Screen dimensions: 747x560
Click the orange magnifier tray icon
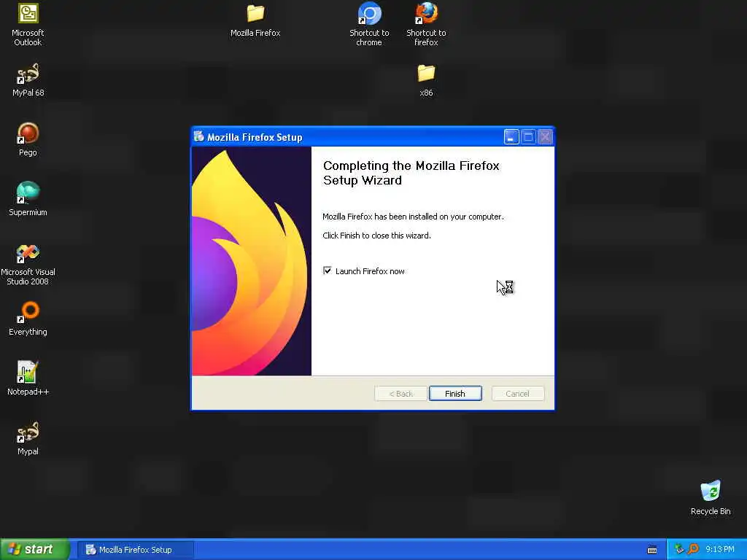(x=693, y=549)
